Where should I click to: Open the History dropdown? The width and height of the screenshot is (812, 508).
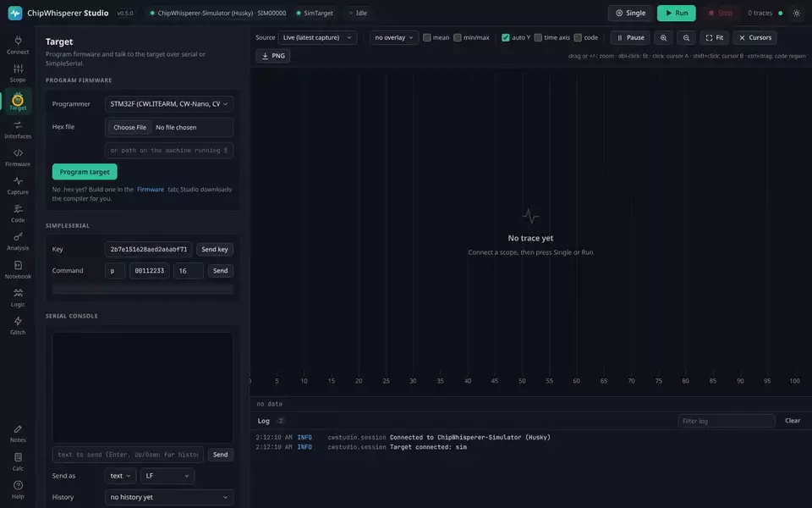click(x=169, y=497)
